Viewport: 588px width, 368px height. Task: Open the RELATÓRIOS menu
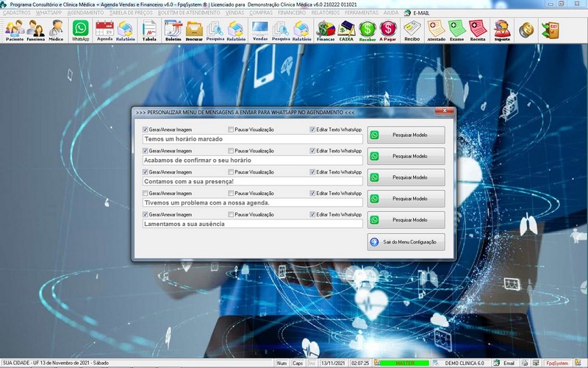click(326, 13)
